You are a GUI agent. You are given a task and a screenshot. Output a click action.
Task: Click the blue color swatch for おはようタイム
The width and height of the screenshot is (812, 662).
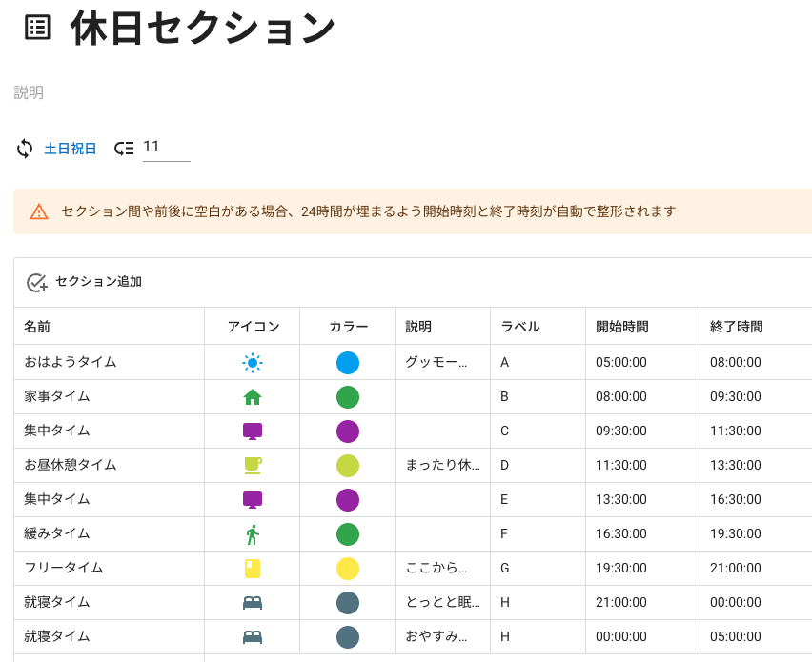click(348, 363)
